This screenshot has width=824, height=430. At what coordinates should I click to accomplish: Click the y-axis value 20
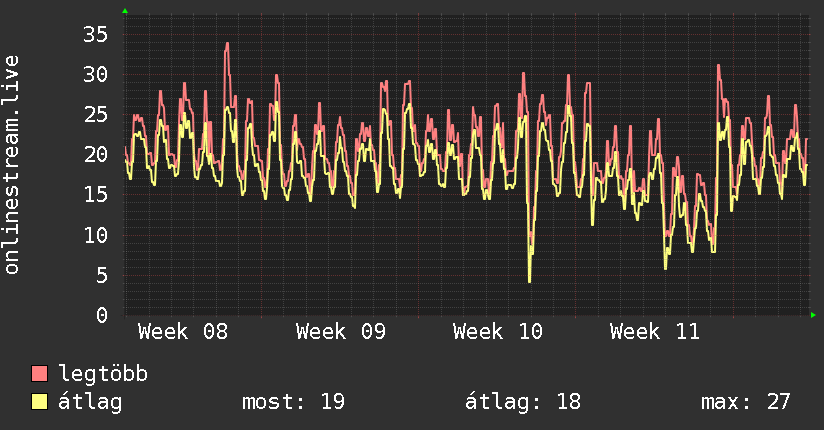pyautogui.click(x=95, y=155)
